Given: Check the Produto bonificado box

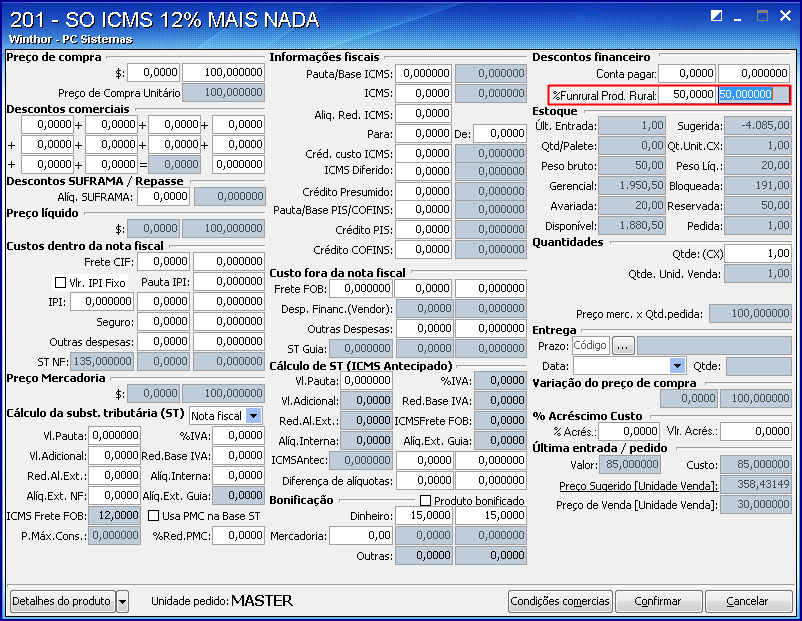Looking at the screenshot, I should 425,500.
